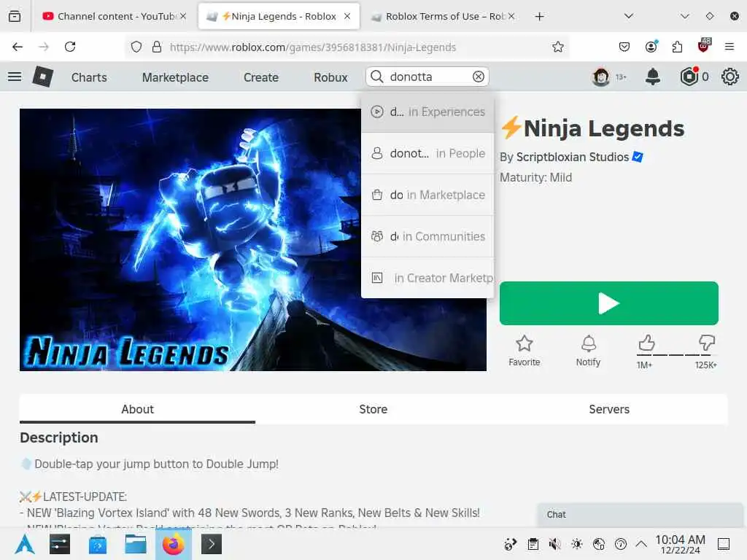The image size is (747, 560).
Task: Open the taskbar clock showing 10:04 AM
Action: (680, 544)
